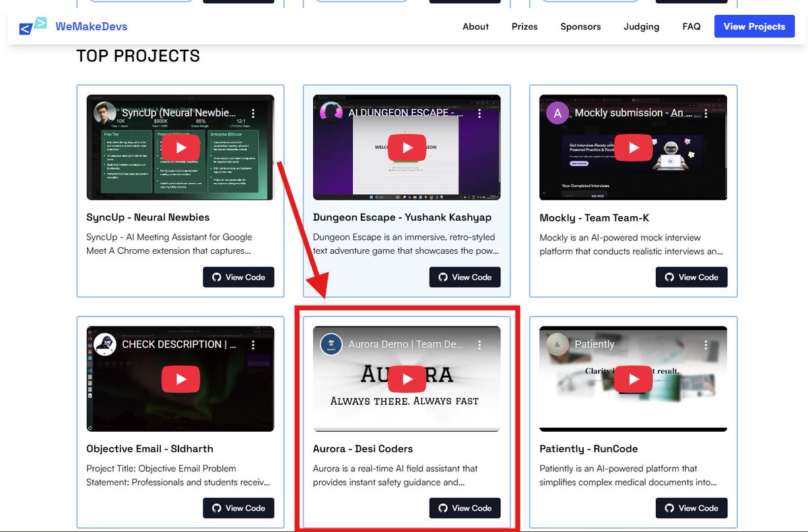View Code for Patiently - RunCode
Image resolution: width=808 pixels, height=532 pixels.
pyautogui.click(x=692, y=508)
